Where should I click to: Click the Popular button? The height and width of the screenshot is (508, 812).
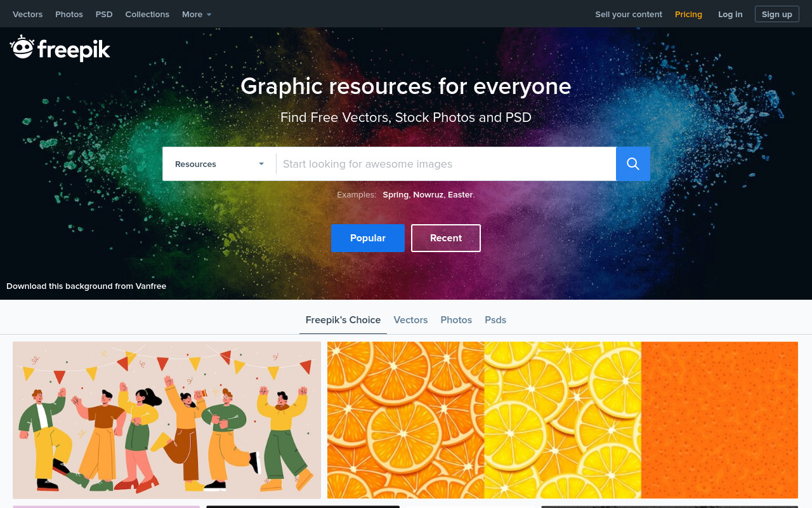pyautogui.click(x=368, y=238)
